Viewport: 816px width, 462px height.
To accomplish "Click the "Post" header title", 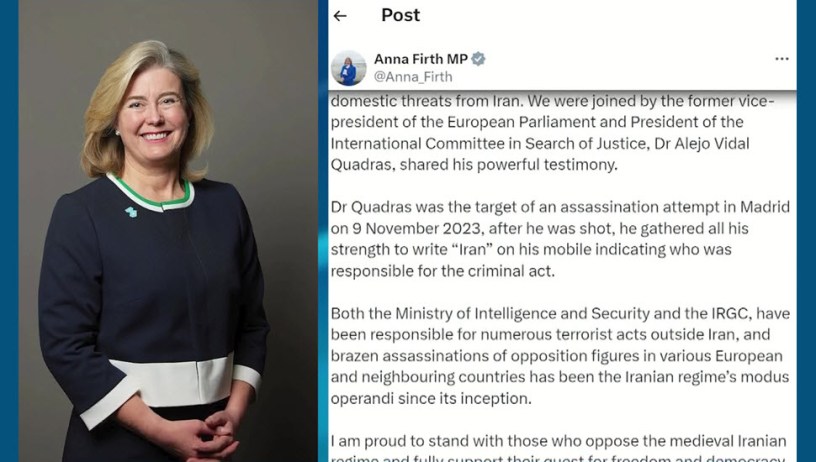I will tap(400, 15).
